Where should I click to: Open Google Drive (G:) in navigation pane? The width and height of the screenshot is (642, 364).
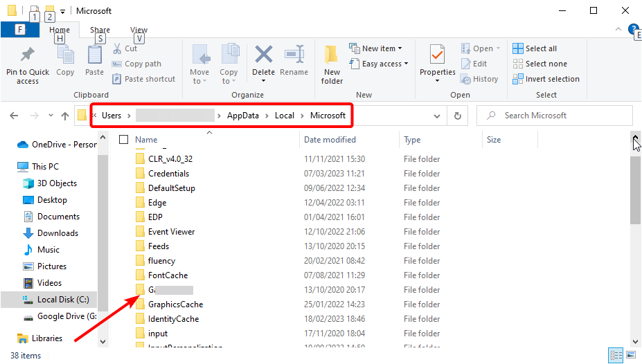pyautogui.click(x=60, y=316)
